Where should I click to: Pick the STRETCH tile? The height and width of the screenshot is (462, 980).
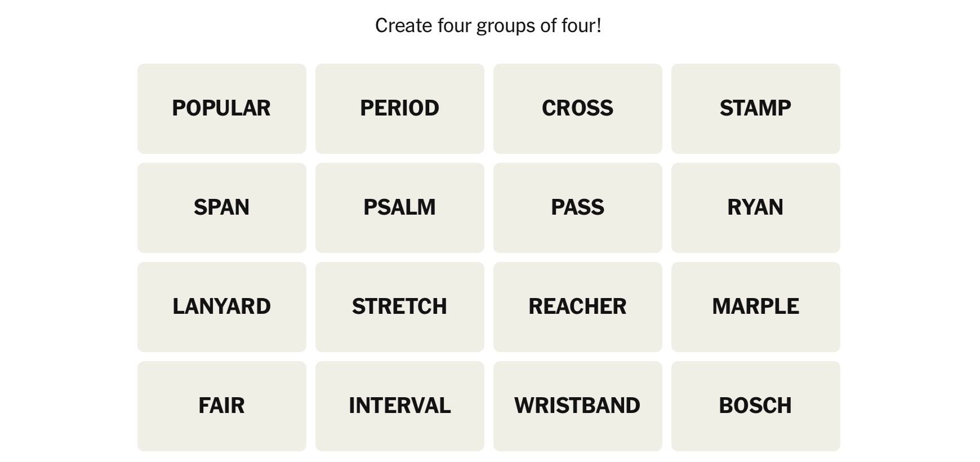[399, 306]
